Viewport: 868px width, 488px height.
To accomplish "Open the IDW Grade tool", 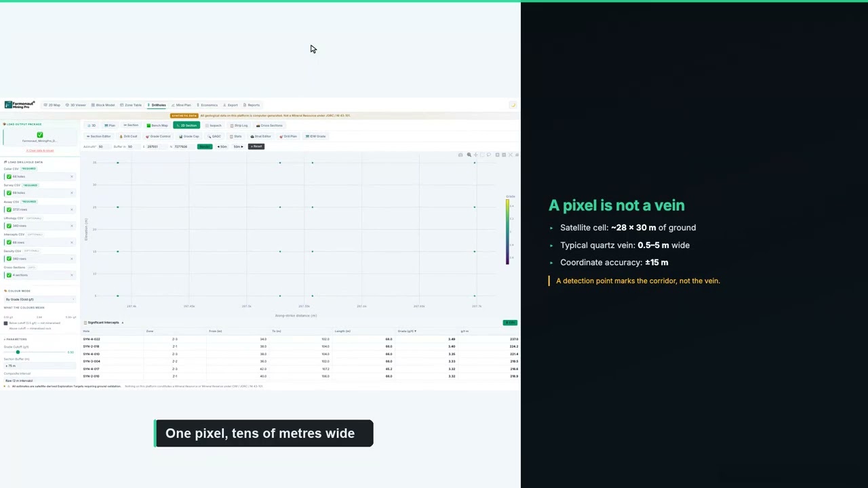I will (316, 136).
